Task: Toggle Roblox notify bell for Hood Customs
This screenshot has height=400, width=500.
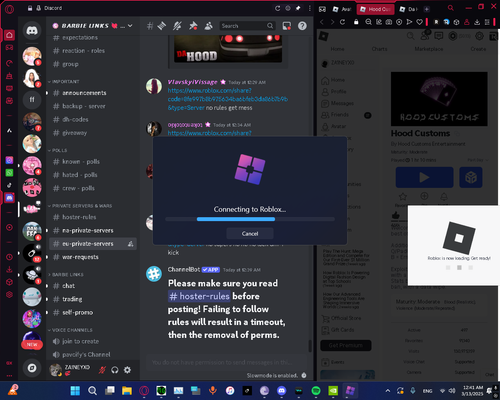Action: pos(444,196)
